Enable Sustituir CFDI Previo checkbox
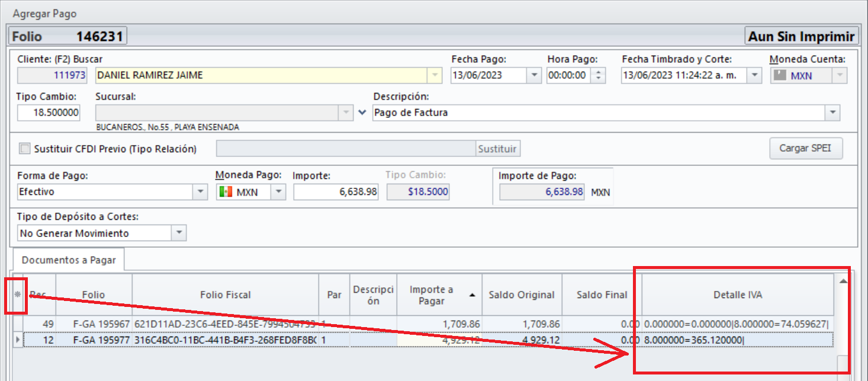The image size is (868, 381). click(x=24, y=149)
